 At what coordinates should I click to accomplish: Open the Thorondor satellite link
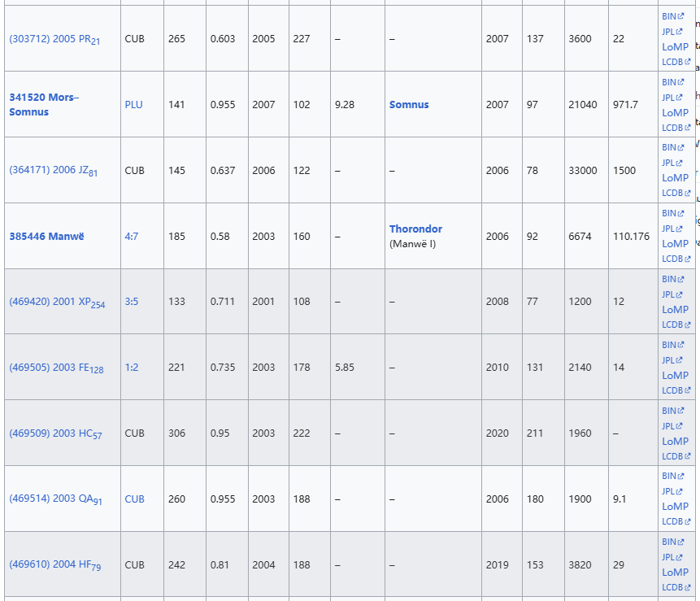click(x=415, y=229)
